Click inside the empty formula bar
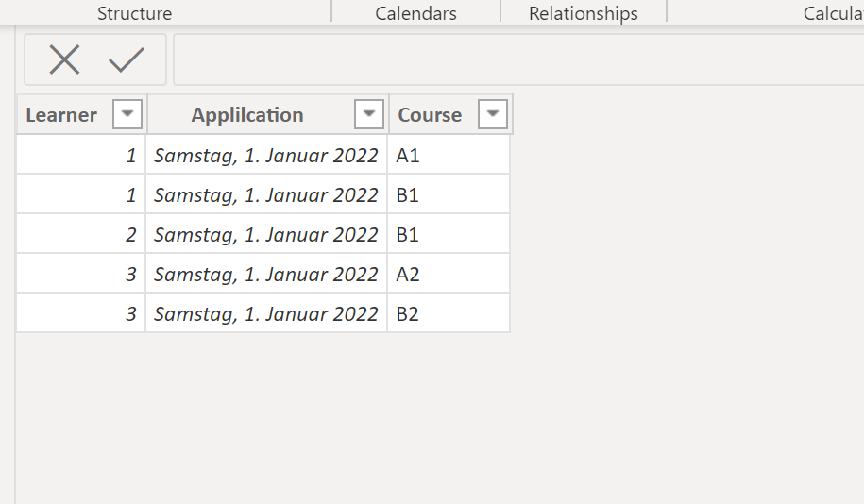Screen dimensions: 864x504 pyautogui.click(x=518, y=59)
